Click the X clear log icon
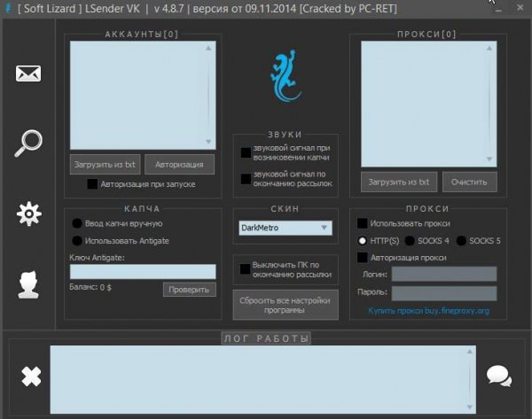Screen dimensions: 532x419 pyautogui.click(x=31, y=376)
